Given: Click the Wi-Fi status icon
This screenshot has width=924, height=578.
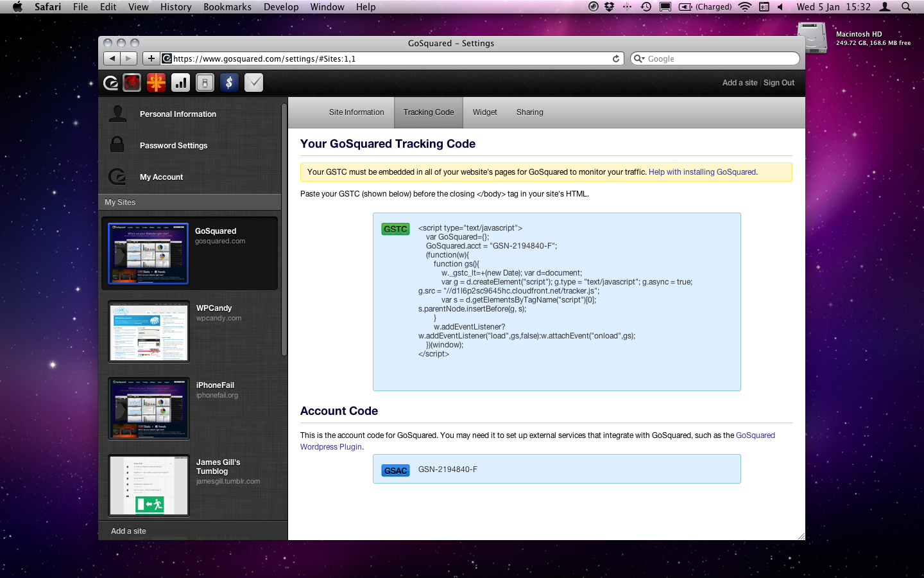Looking at the screenshot, I should [x=745, y=7].
